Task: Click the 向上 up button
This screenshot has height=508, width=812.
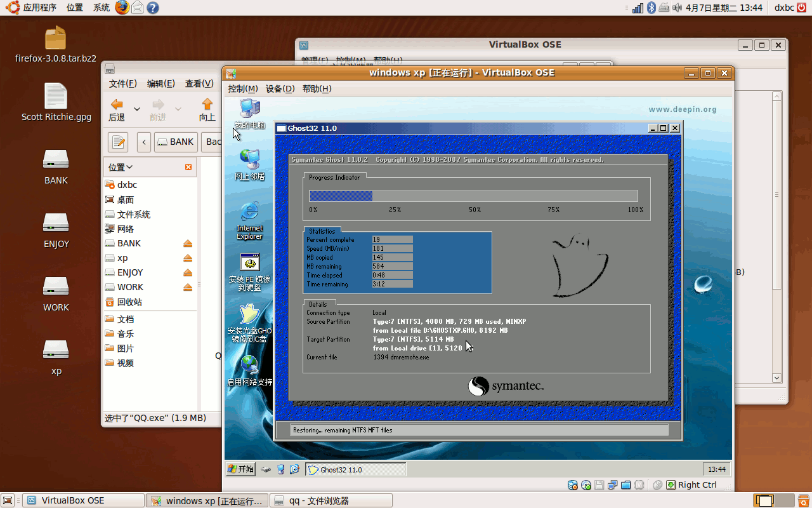Action: point(207,110)
